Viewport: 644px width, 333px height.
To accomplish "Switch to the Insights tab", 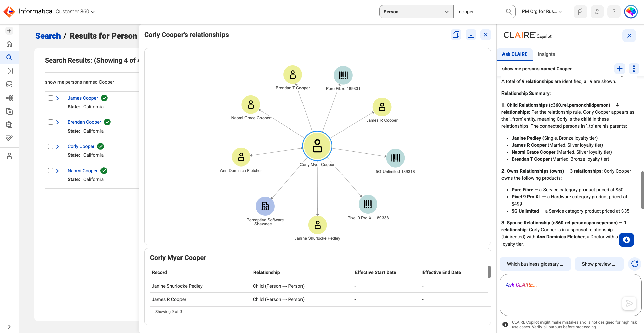I will click(x=546, y=54).
